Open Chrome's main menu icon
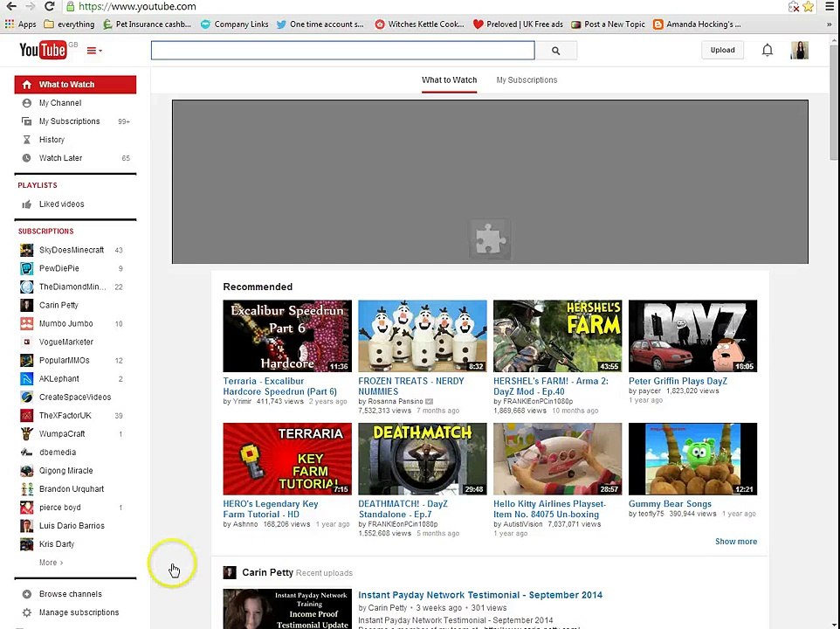This screenshot has width=840, height=629. coord(830,6)
